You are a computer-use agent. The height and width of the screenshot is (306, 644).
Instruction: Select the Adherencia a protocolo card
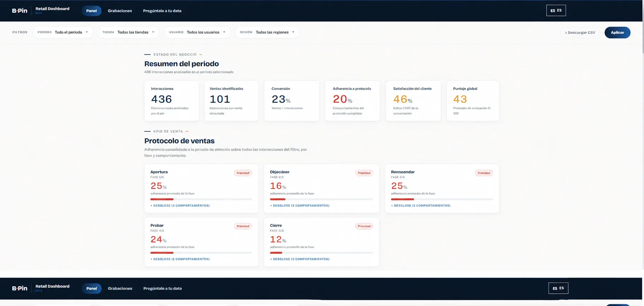tap(352, 101)
